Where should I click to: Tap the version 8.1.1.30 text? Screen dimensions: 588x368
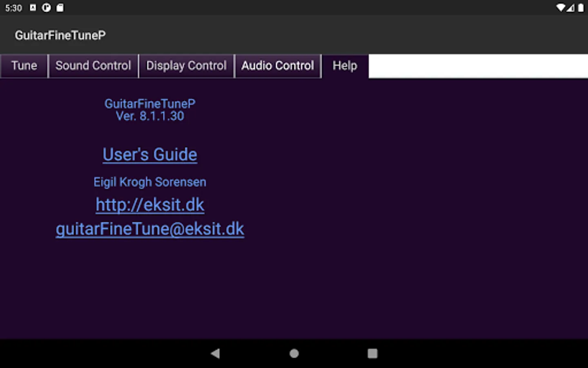(150, 116)
